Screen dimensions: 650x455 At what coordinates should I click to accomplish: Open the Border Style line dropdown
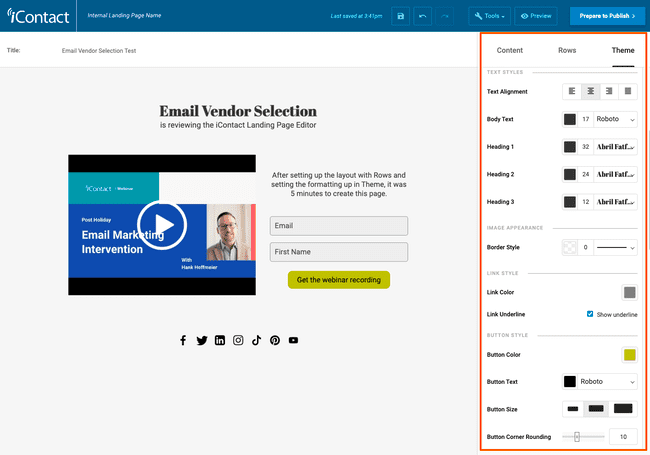[616, 247]
